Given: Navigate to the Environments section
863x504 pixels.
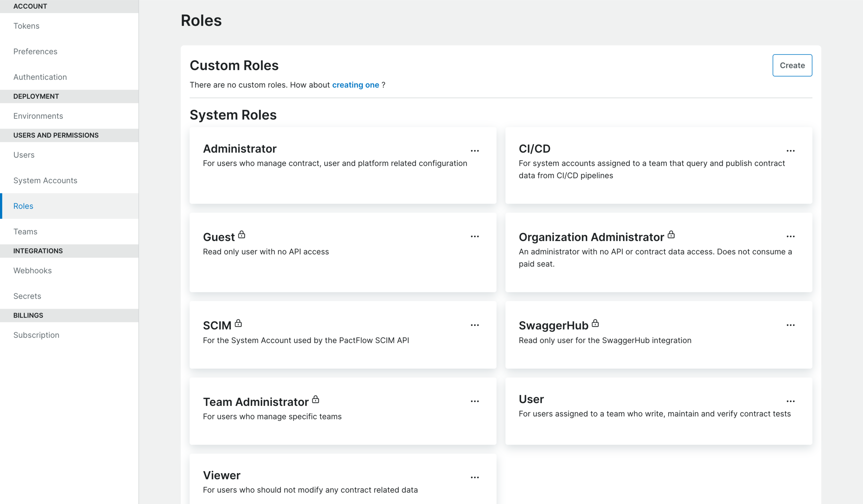Looking at the screenshot, I should point(38,116).
